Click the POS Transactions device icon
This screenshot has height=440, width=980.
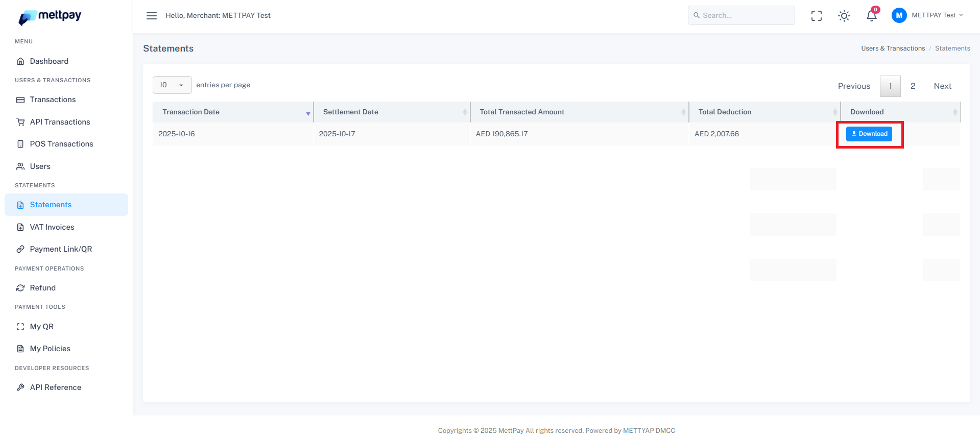coord(20,144)
